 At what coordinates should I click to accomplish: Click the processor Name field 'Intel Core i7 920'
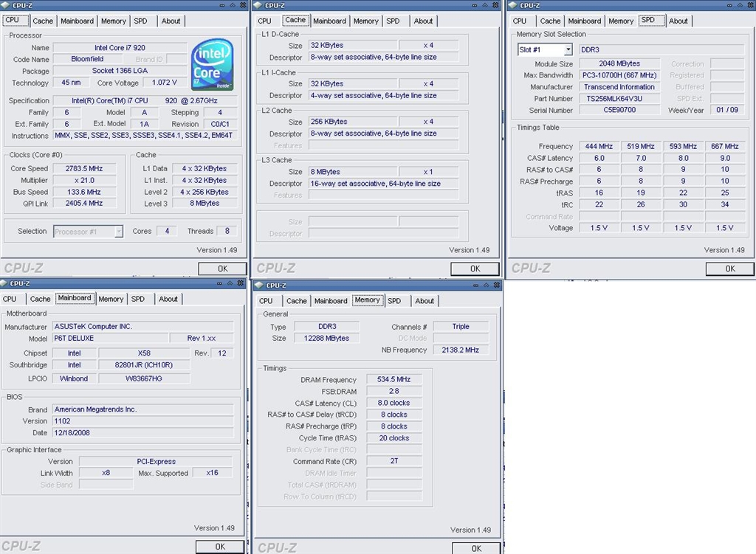(x=120, y=48)
